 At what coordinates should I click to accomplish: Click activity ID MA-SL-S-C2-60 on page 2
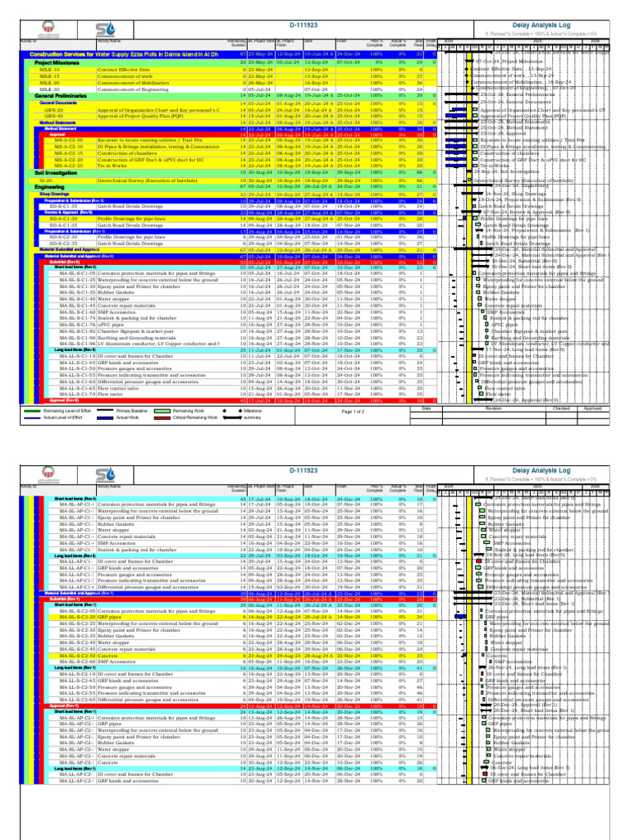[78, 662]
